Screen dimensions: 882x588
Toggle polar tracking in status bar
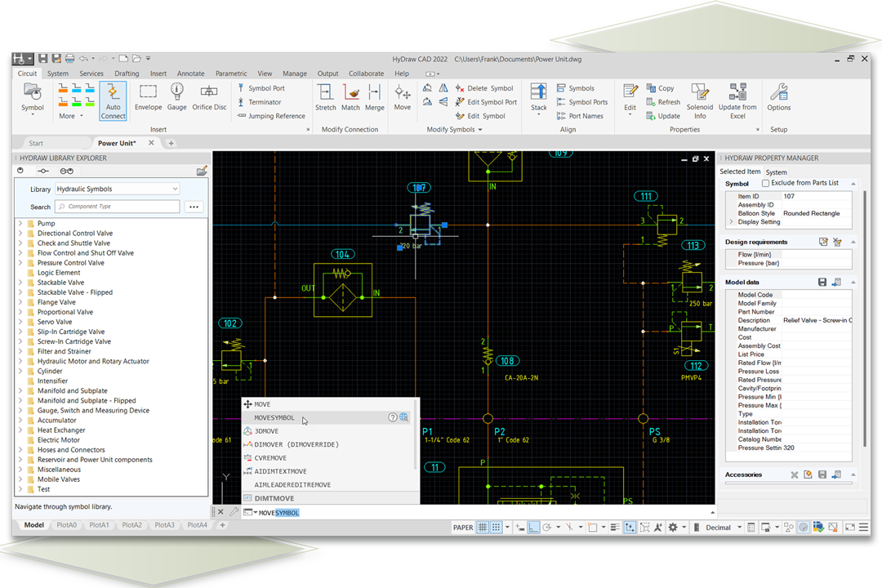click(x=546, y=528)
